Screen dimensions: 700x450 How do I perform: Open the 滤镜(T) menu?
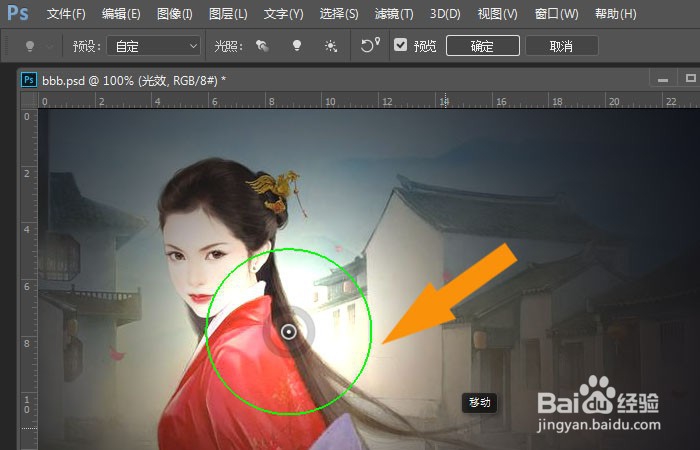394,14
